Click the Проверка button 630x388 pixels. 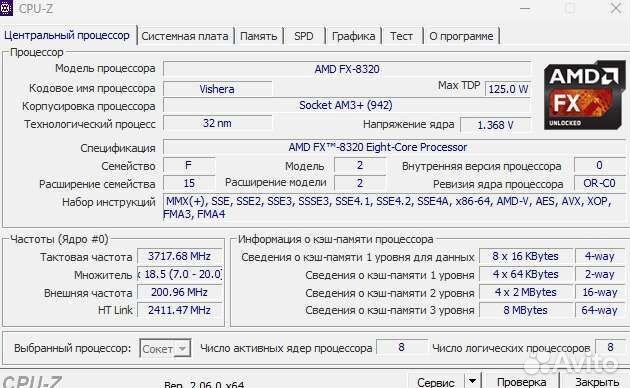(x=522, y=382)
